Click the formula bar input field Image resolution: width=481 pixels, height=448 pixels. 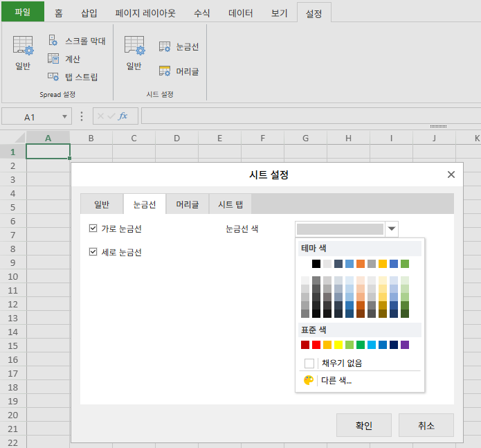(311, 116)
